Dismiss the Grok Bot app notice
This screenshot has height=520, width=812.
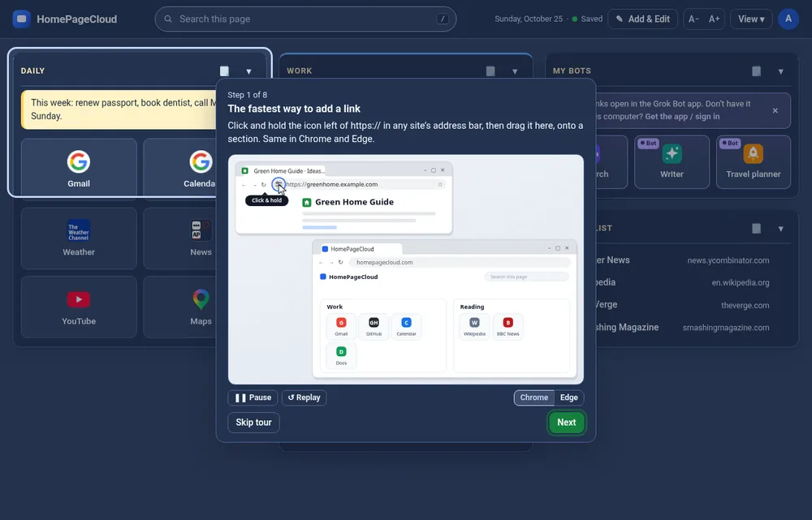775,110
